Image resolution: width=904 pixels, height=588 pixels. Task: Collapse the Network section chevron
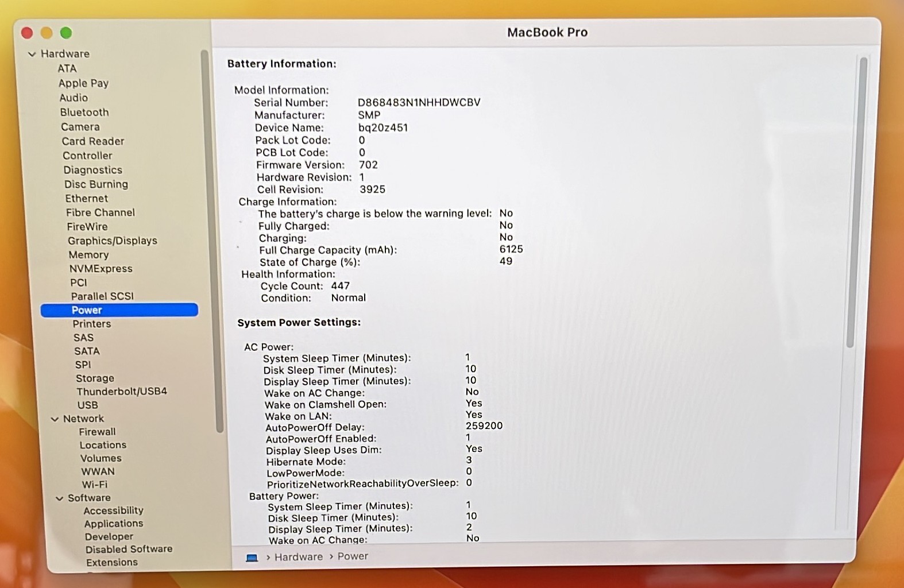[x=55, y=419]
